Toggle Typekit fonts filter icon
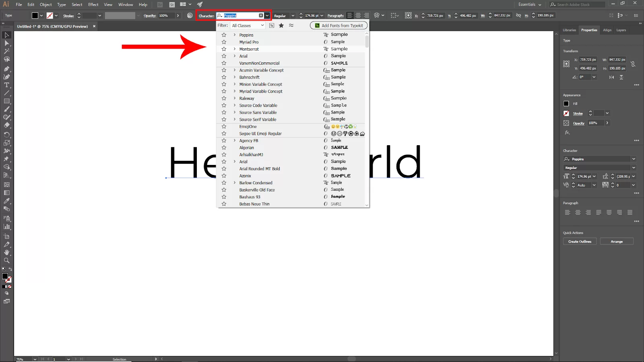644x362 pixels. [x=272, y=25]
